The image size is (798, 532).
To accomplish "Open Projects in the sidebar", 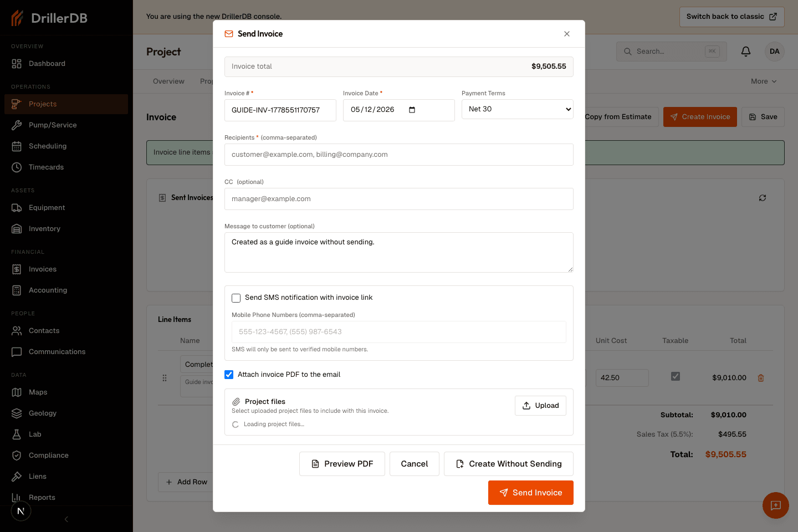I will click(x=66, y=104).
